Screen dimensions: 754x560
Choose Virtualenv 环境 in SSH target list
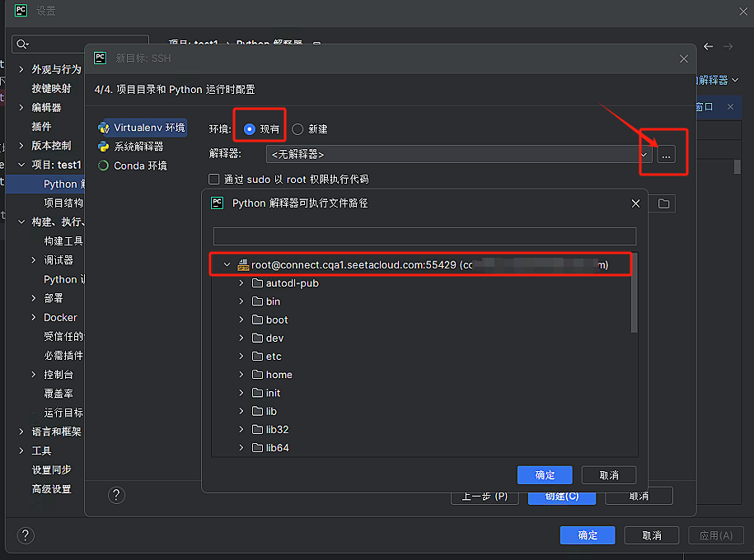pyautogui.click(x=143, y=128)
